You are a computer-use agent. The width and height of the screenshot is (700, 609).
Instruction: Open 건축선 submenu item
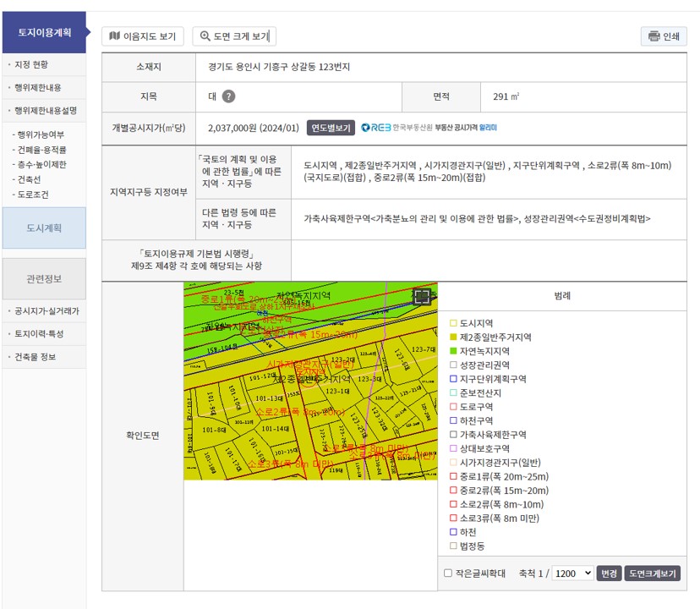coord(29,179)
